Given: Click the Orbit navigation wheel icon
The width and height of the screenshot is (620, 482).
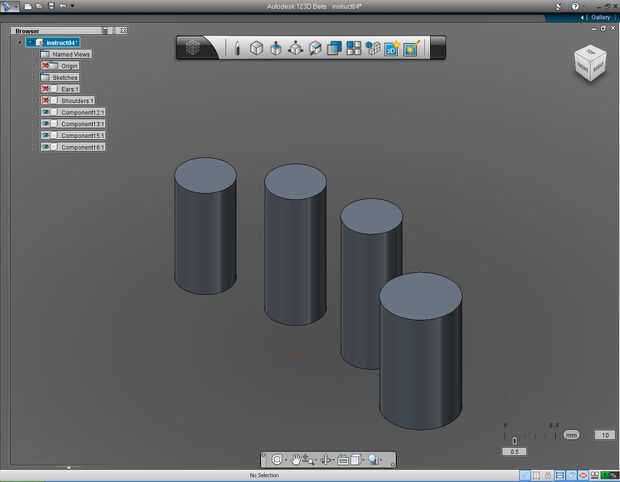Looking at the screenshot, I should 277,460.
